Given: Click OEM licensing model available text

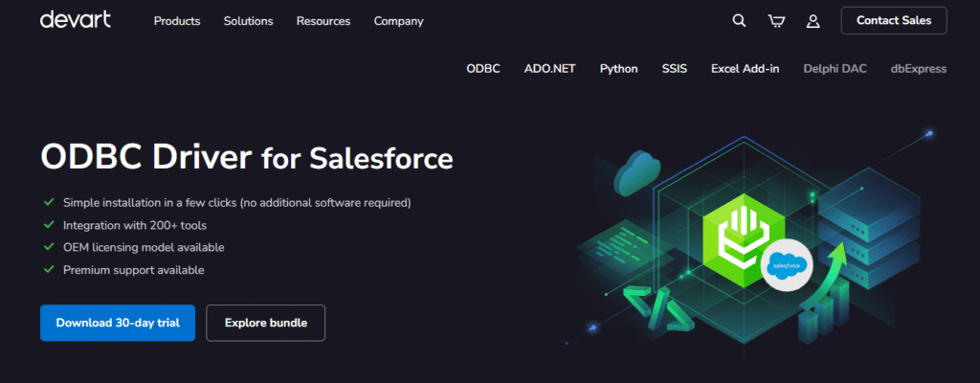Looking at the screenshot, I should coord(144,247).
